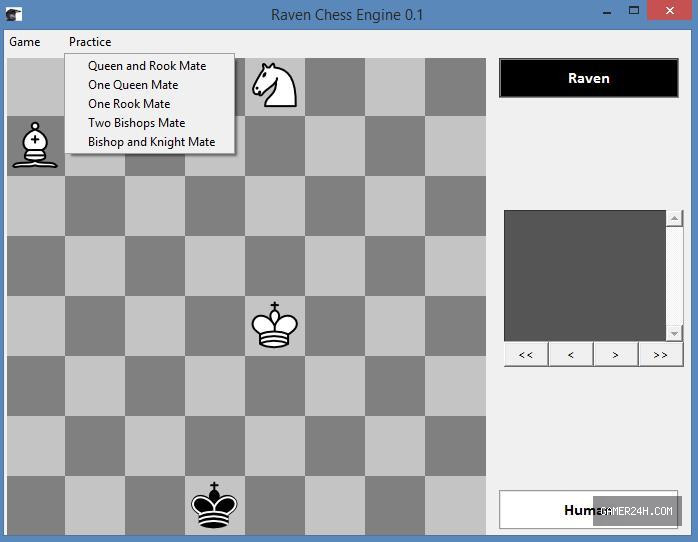Click the move list scrollbar up arrow

[x=674, y=218]
